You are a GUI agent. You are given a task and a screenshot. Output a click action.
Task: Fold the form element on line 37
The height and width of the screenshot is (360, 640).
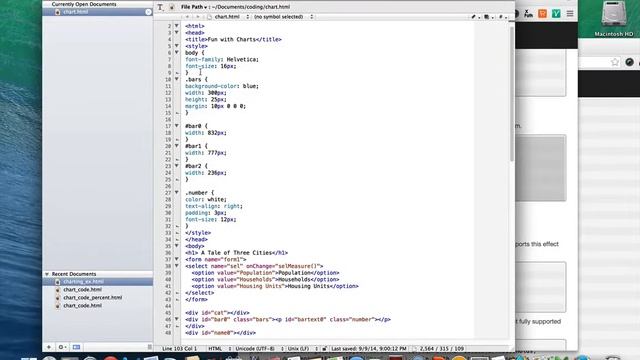(x=177, y=259)
